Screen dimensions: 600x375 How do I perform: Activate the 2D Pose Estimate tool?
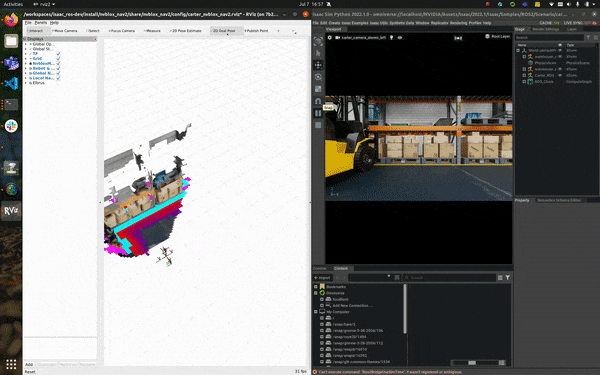[186, 31]
